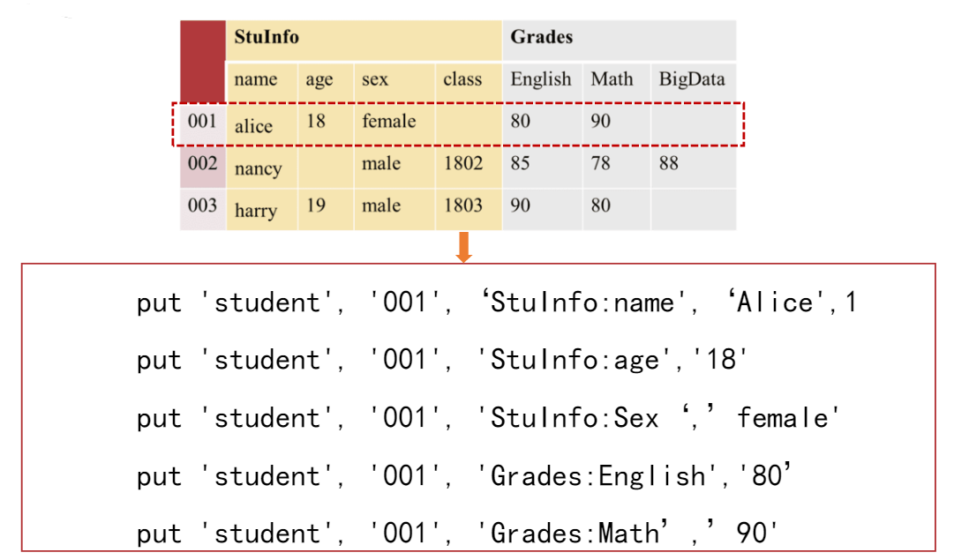The width and height of the screenshot is (954, 560).
Task: Click the alice name cell
Action: [x=261, y=125]
